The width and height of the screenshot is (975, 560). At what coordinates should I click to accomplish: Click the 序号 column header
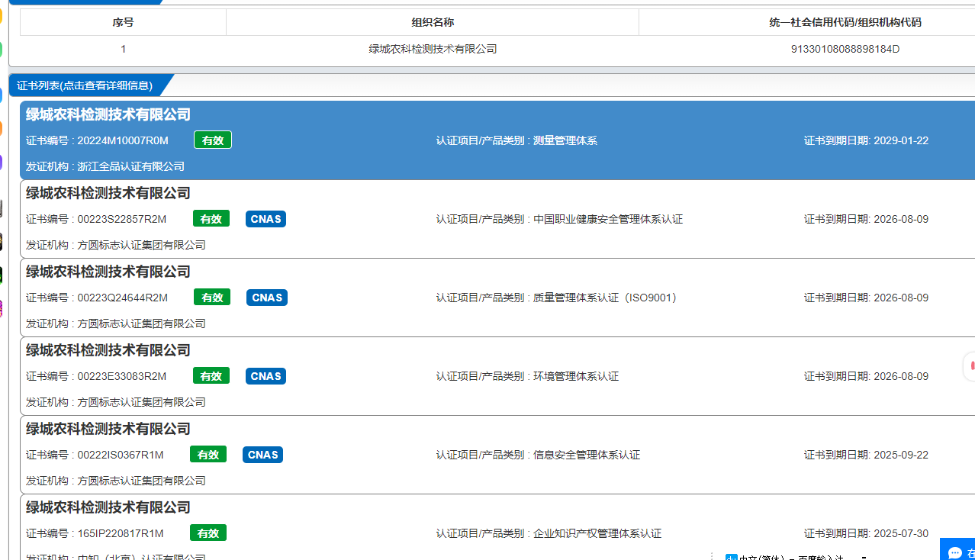pyautogui.click(x=123, y=22)
